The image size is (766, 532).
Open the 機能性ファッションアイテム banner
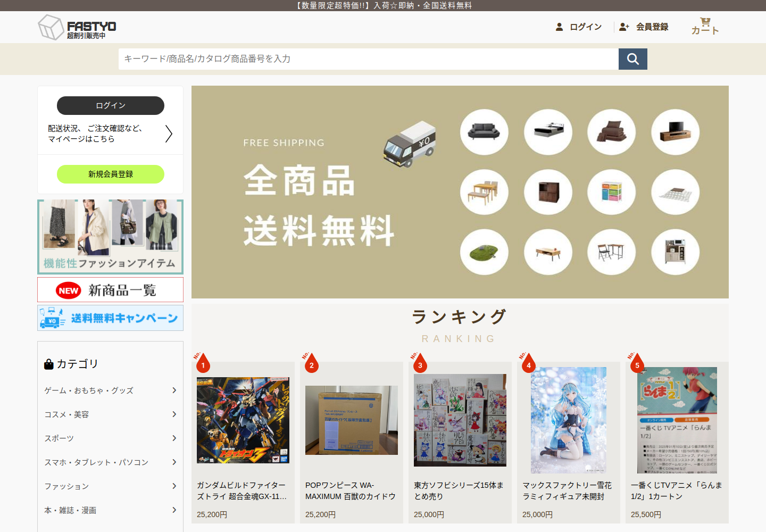pyautogui.click(x=111, y=237)
